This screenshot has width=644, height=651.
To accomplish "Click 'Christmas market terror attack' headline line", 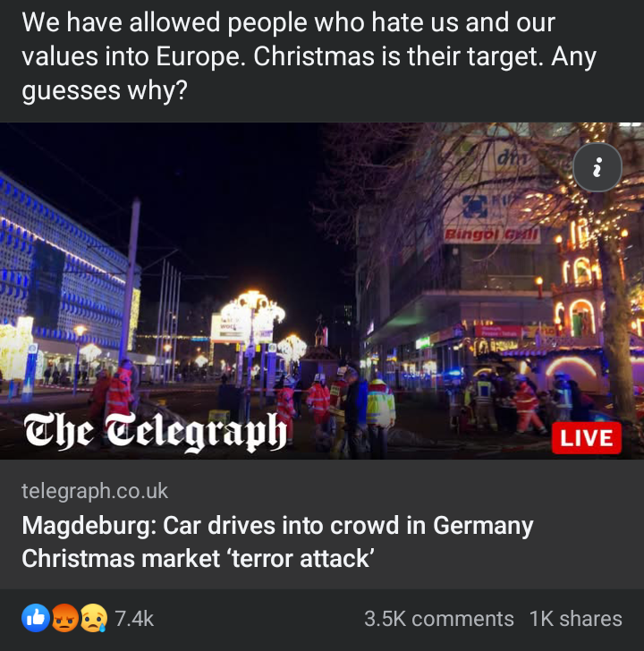I will (198, 558).
